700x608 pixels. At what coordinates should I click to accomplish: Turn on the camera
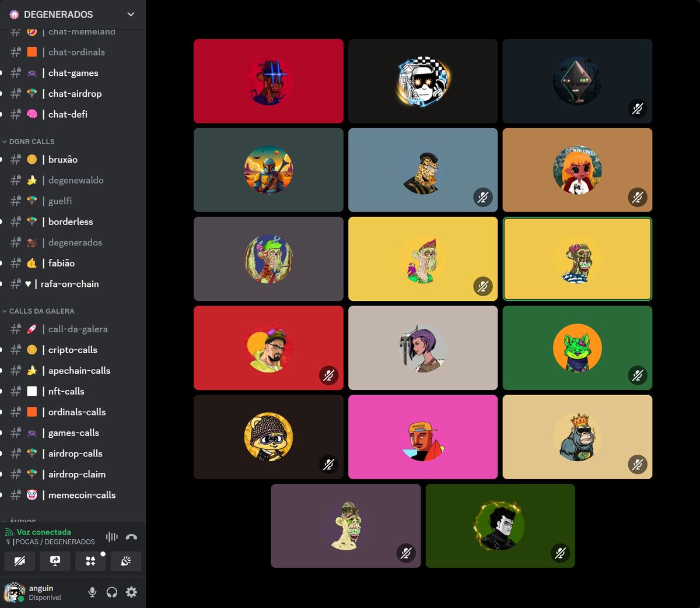(x=20, y=561)
